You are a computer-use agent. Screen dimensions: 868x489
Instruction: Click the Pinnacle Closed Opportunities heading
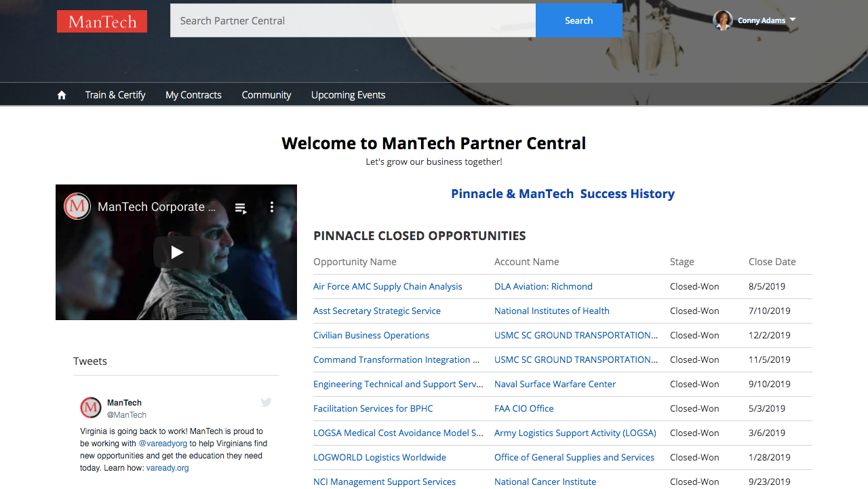point(420,236)
